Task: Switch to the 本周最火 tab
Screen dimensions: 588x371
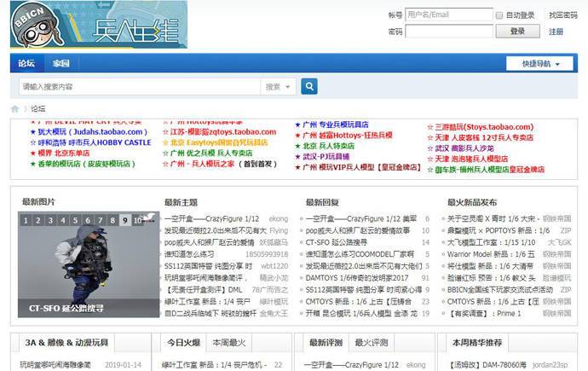Action: point(229,343)
